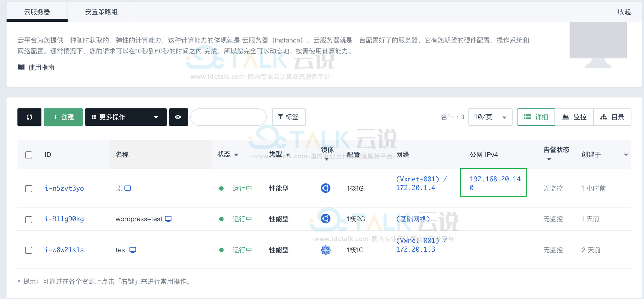Collapse the description with 收起
The height and width of the screenshot is (299, 644).
point(624,12)
